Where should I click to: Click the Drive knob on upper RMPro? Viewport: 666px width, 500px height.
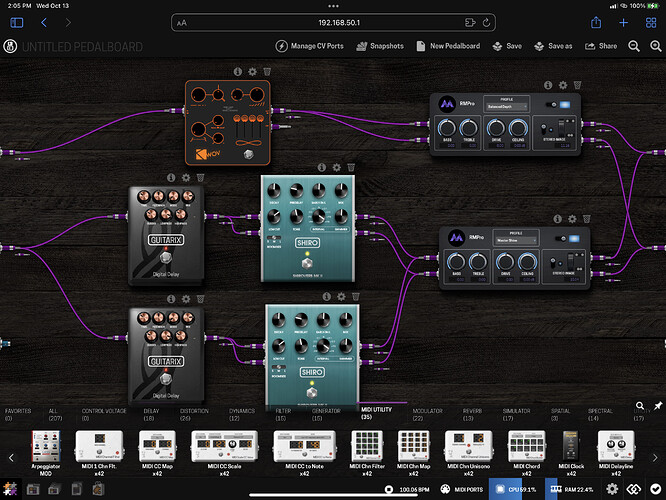[496, 127]
